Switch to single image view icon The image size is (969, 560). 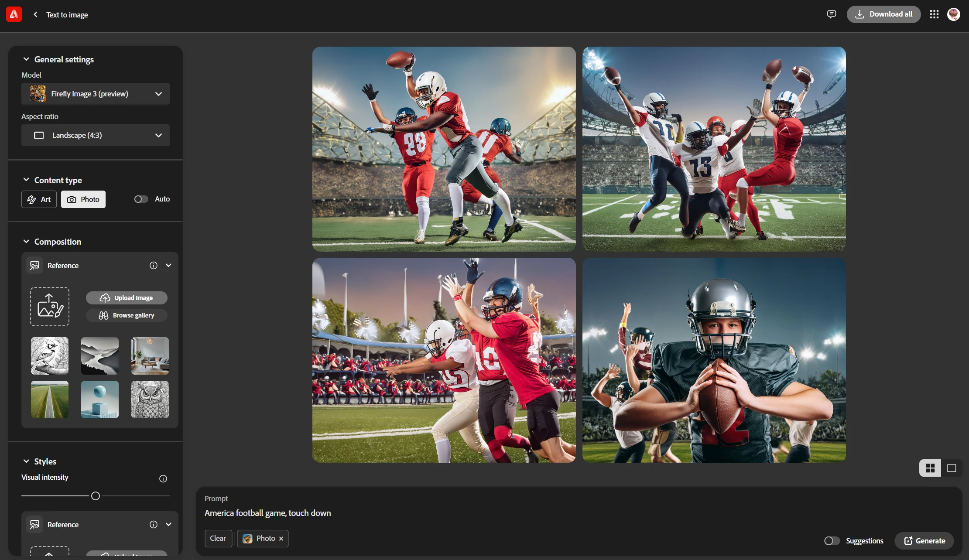pos(952,468)
